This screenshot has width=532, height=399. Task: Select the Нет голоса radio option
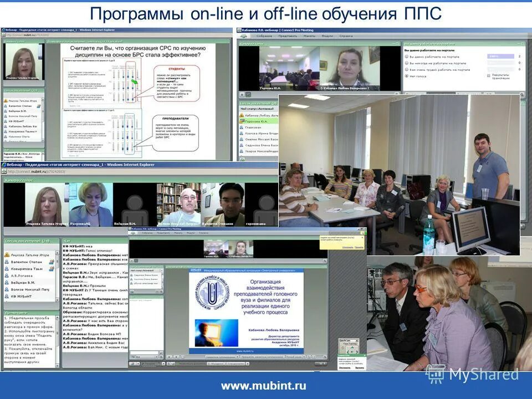point(406,76)
